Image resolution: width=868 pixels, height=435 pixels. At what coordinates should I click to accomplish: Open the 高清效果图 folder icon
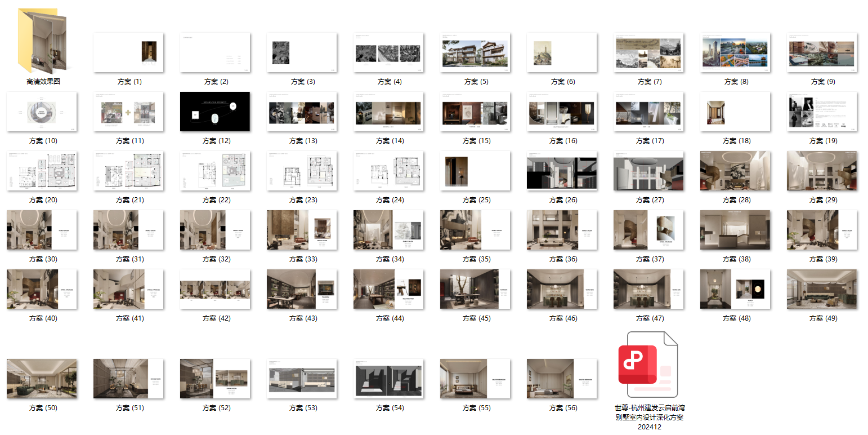pos(43,41)
